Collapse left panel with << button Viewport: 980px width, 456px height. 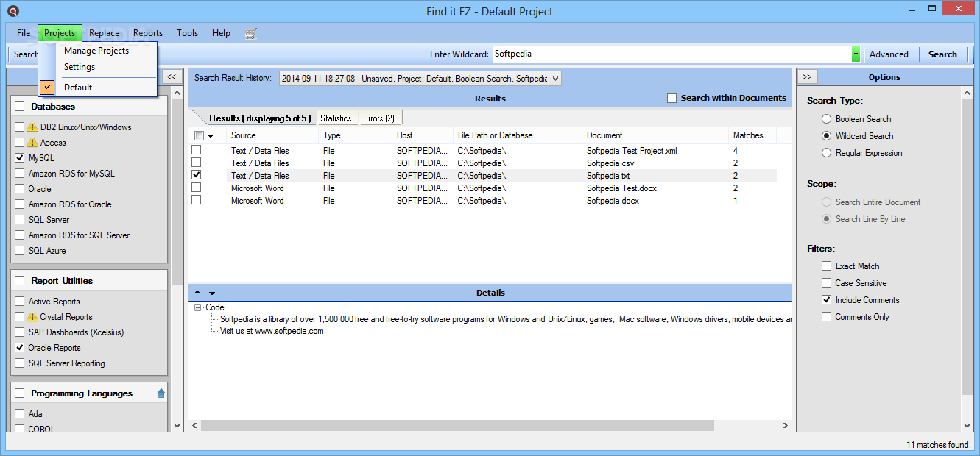click(172, 77)
